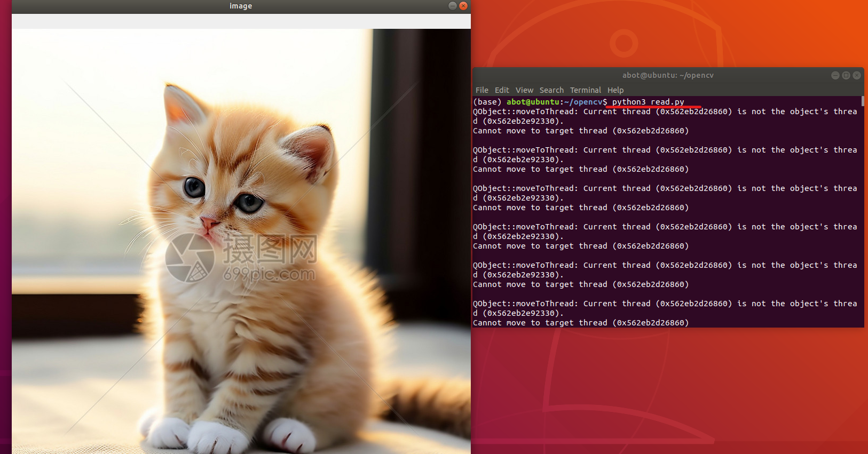Open the Help menu in terminal
The height and width of the screenshot is (454, 868).
(616, 90)
